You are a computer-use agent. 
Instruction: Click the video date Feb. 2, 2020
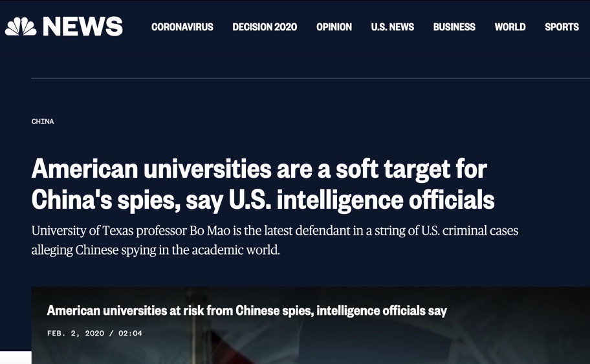pyautogui.click(x=76, y=333)
